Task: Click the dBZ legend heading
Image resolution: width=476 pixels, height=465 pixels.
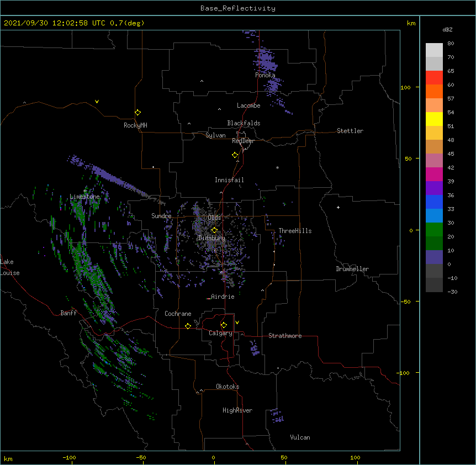Action: [447, 30]
